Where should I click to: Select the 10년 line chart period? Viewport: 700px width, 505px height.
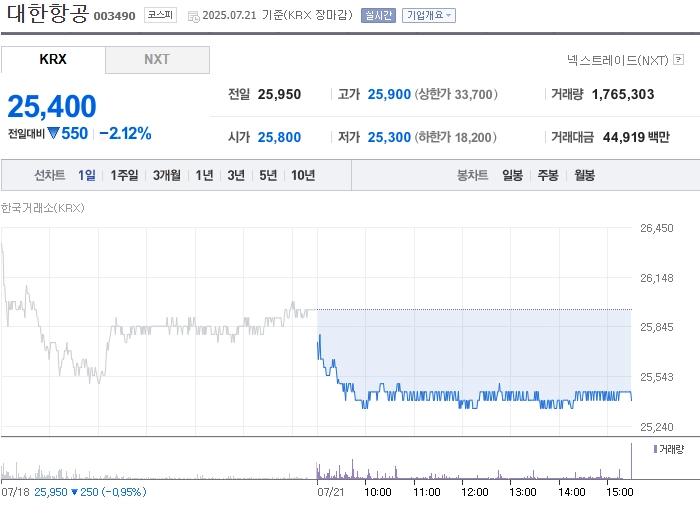point(303,175)
